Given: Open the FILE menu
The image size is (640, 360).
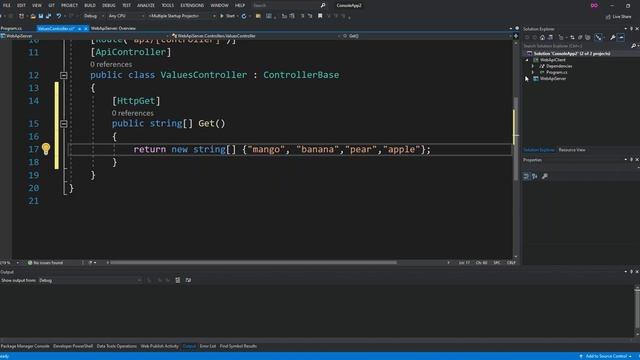Looking at the screenshot, I should click(7, 5).
